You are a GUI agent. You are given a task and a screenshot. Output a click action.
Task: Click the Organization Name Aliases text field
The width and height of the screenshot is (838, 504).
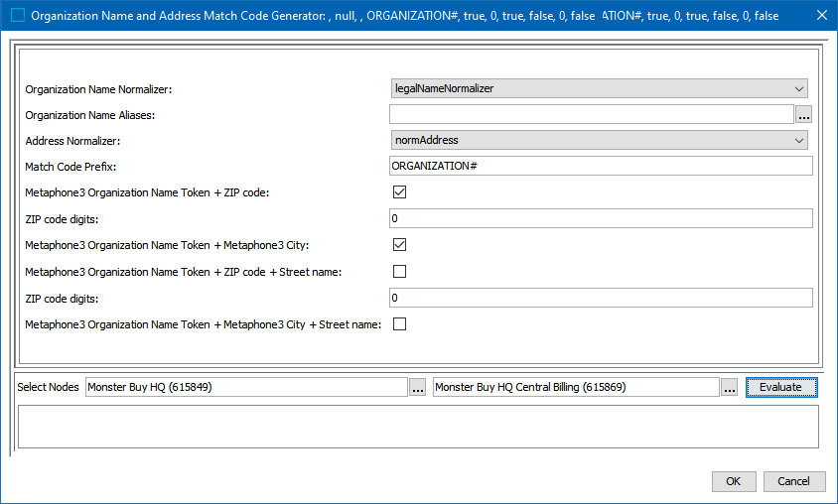point(591,115)
